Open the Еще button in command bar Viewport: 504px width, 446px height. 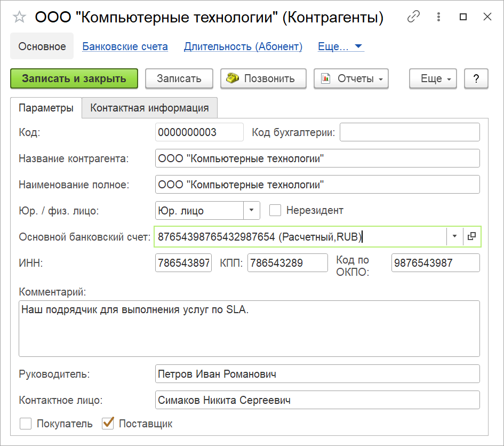click(x=436, y=78)
